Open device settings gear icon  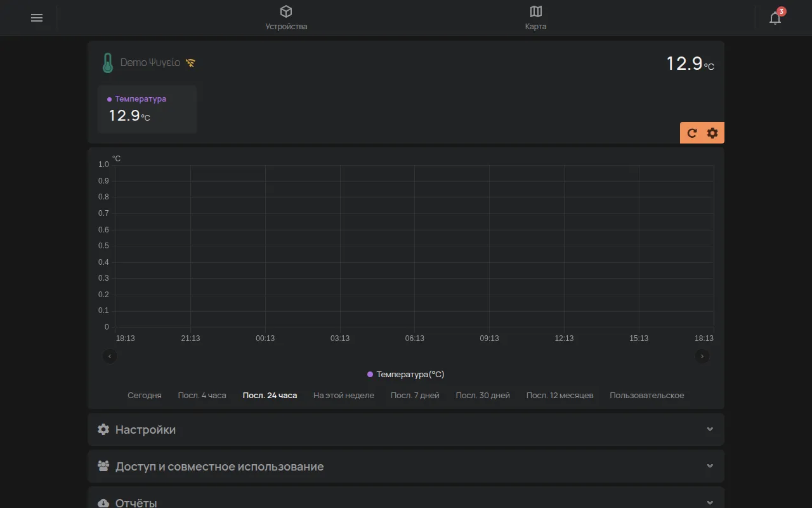pos(712,133)
